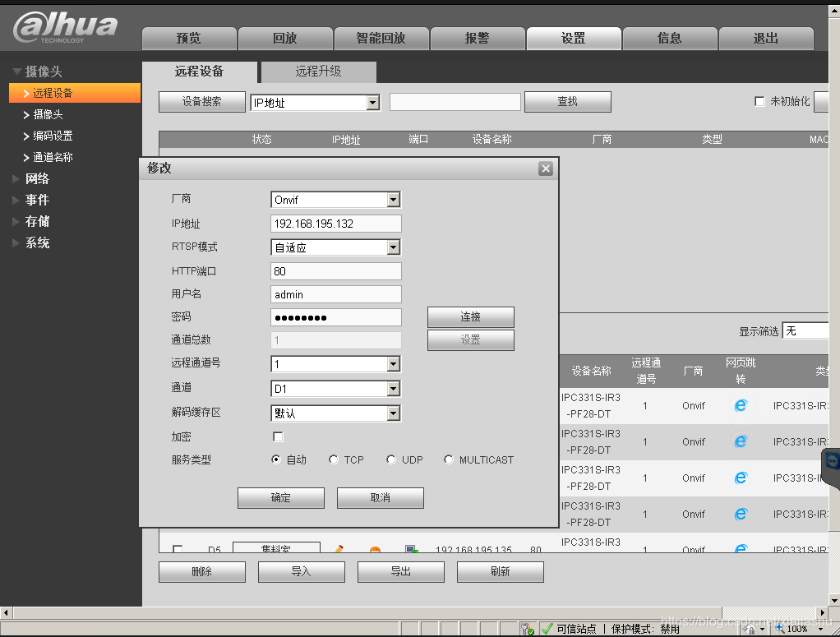Click the IP地址 field showing 192.168.195.132
Image resolution: width=840 pixels, height=637 pixels.
click(336, 224)
